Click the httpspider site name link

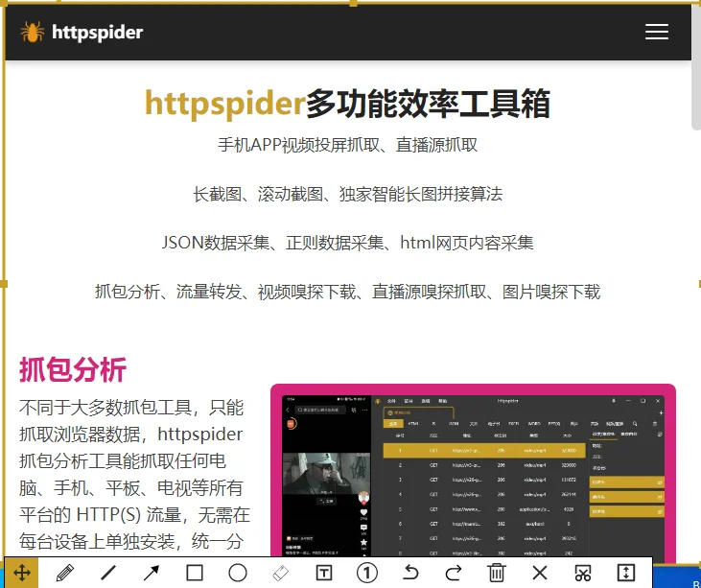(x=98, y=33)
